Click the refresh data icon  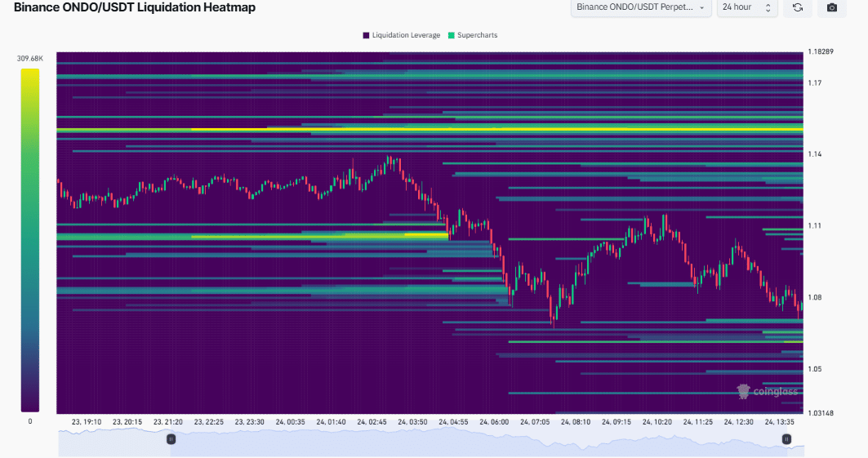[797, 7]
